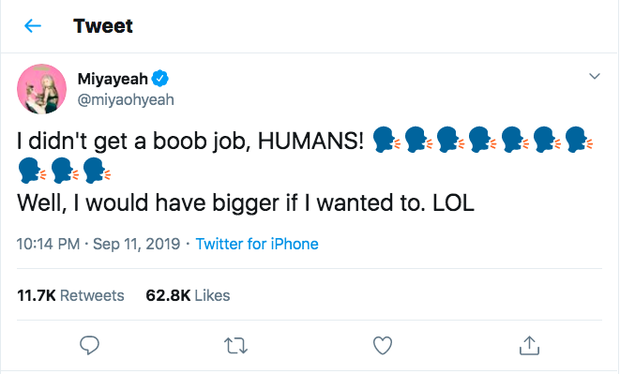The height and width of the screenshot is (374, 620).
Task: View the 62.8K Likes list
Action: pos(188,295)
